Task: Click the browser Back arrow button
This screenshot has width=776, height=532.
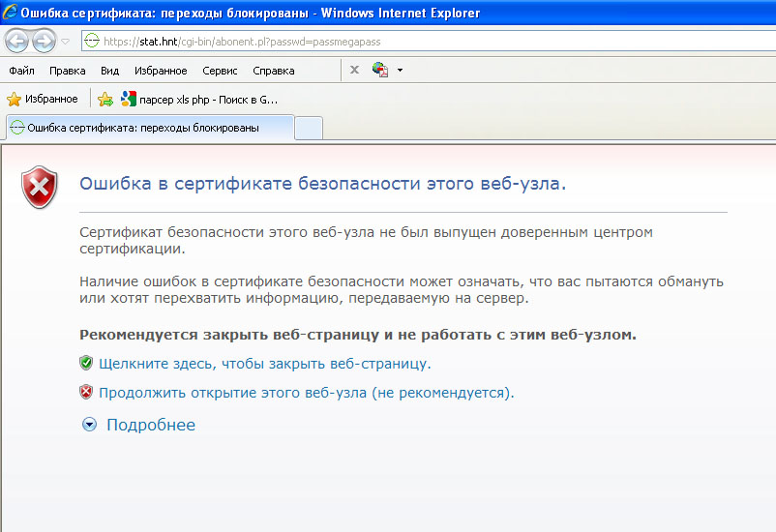Action: click(x=18, y=42)
